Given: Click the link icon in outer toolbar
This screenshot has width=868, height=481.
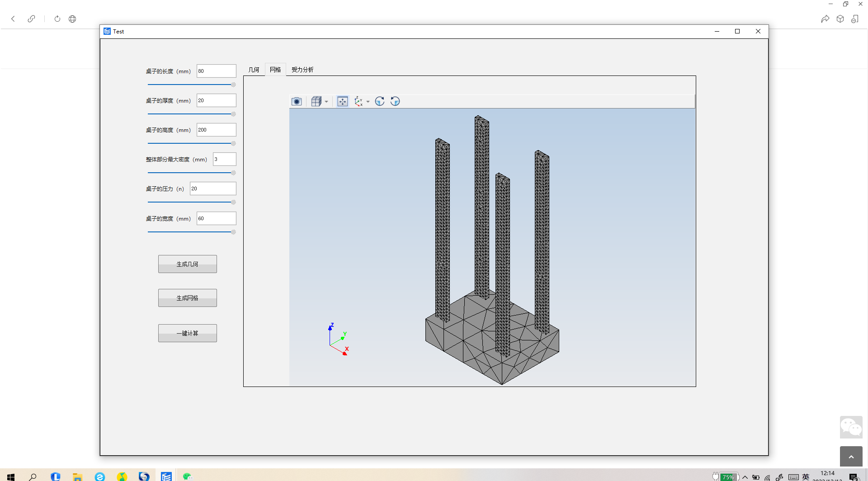Looking at the screenshot, I should pos(31,19).
